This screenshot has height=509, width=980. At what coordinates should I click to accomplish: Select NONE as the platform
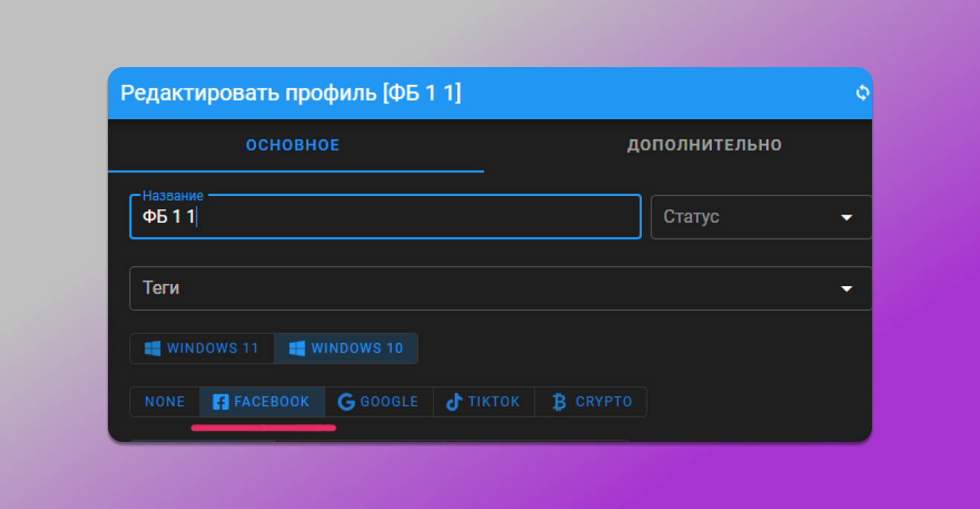[x=165, y=402]
